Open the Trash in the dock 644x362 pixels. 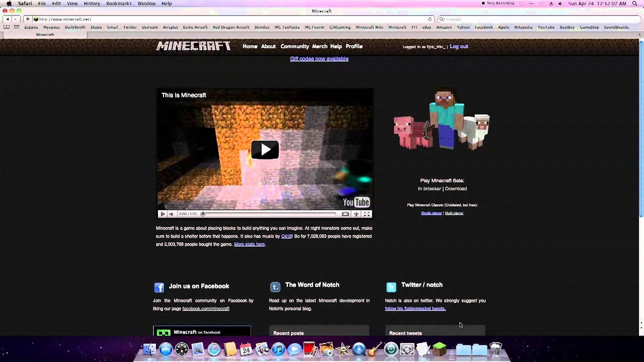[496, 349]
